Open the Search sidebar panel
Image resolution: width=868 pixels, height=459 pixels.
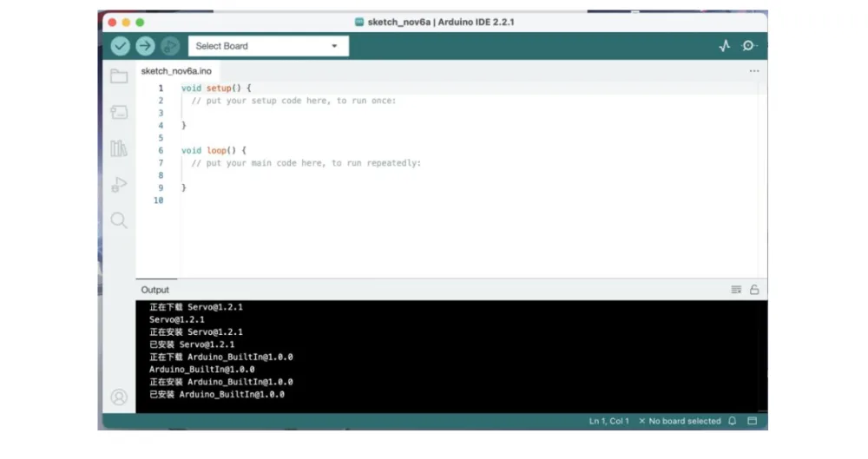[x=118, y=220]
